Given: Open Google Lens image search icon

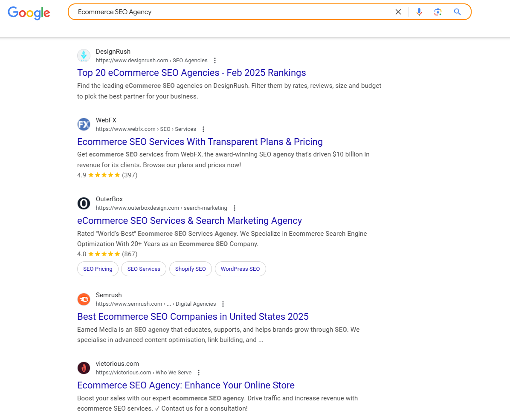Looking at the screenshot, I should point(438,12).
